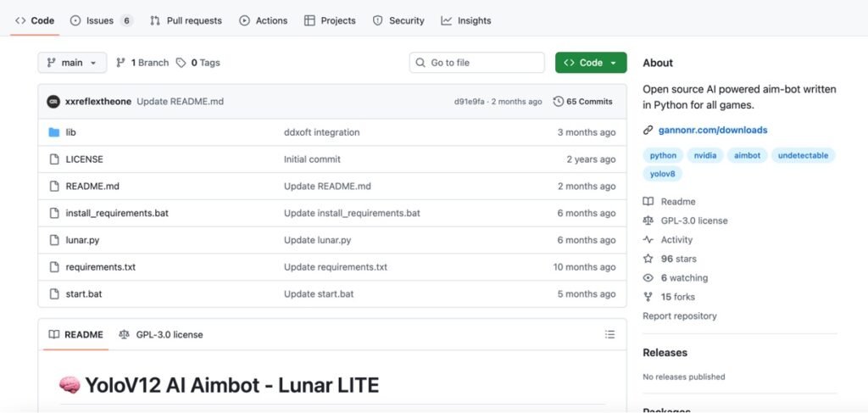The width and height of the screenshot is (868, 413).
Task: Open the d91e9fa commit hash link
Action: pyautogui.click(x=470, y=102)
